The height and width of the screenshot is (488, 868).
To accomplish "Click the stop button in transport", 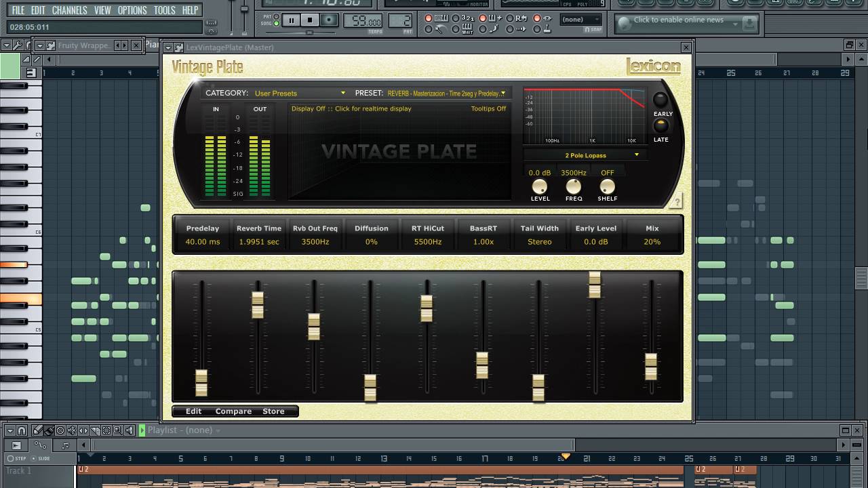I will tap(310, 20).
